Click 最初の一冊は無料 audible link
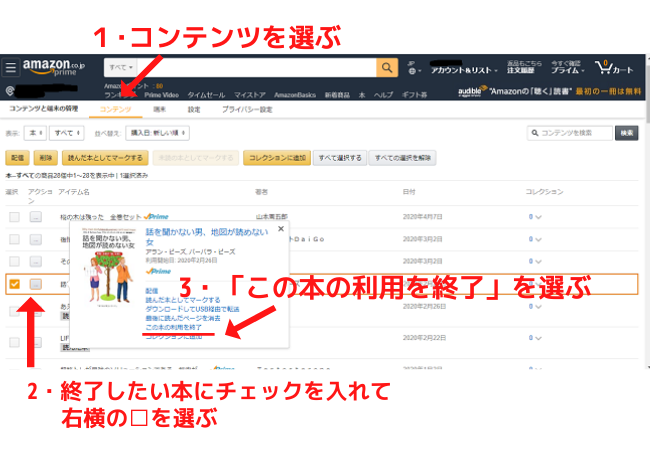This screenshot has width=650, height=450. [x=608, y=91]
